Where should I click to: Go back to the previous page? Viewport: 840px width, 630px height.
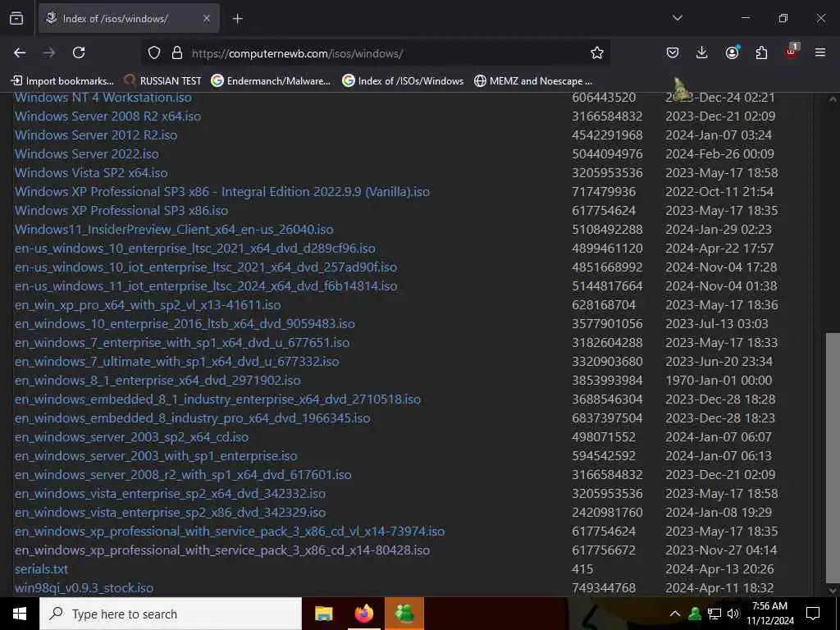pyautogui.click(x=20, y=52)
